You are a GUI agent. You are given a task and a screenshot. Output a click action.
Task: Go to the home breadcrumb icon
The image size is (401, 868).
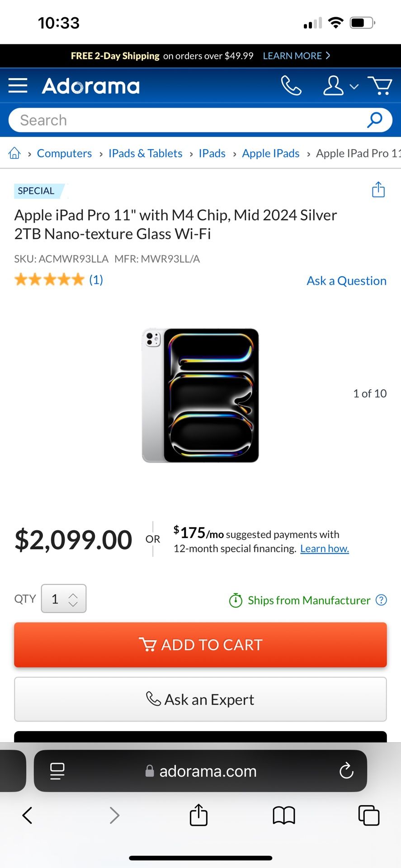14,153
